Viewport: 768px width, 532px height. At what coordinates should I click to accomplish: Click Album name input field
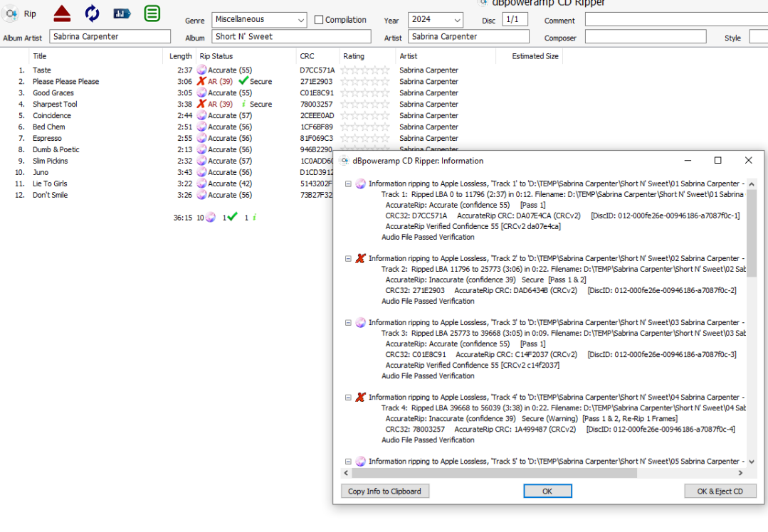(x=291, y=37)
